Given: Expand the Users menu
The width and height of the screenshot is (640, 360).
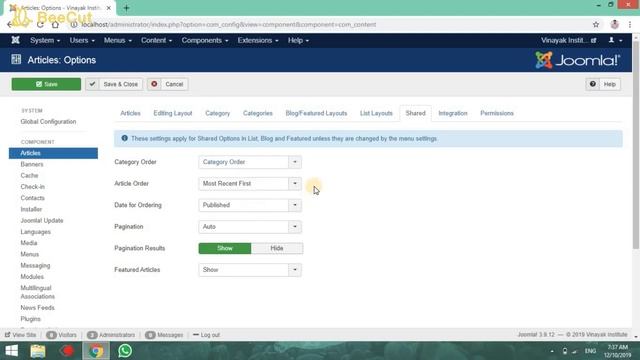Looking at the screenshot, I should click(x=82, y=40).
